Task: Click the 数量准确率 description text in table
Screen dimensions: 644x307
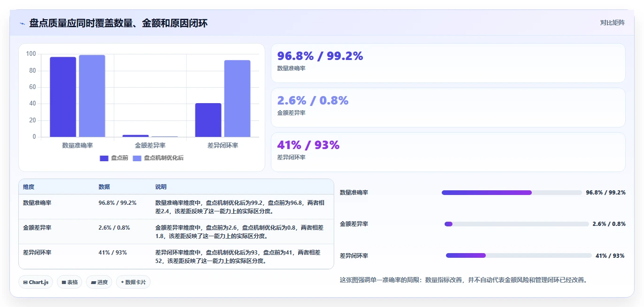Action: click(x=240, y=207)
